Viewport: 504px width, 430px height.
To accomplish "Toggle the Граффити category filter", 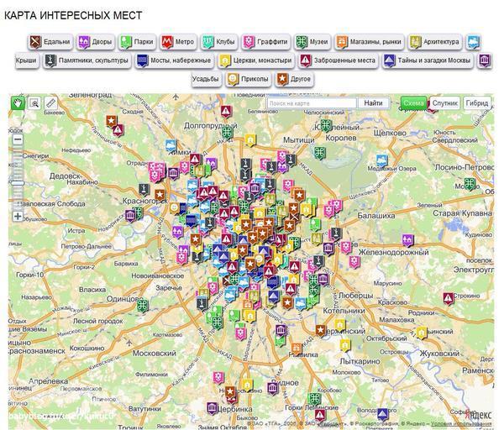I will click(x=265, y=41).
